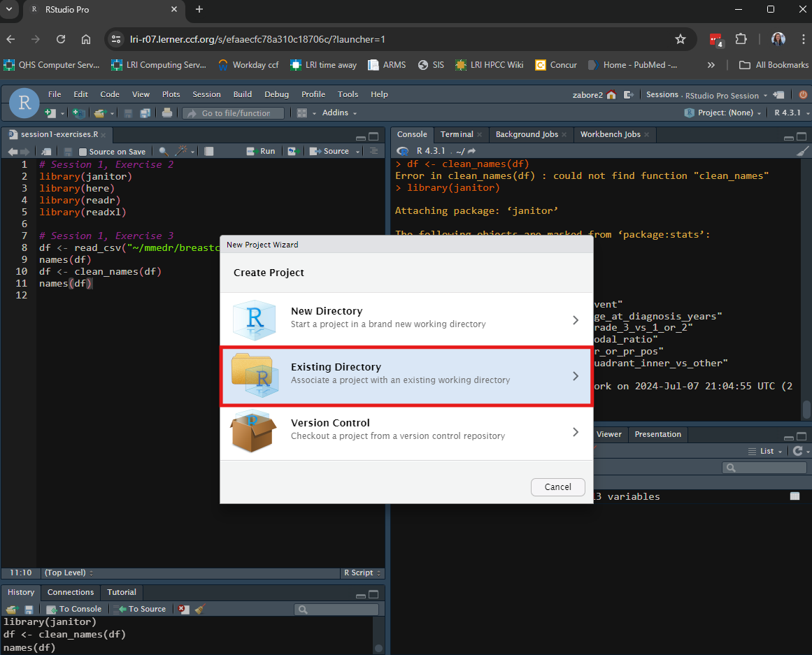This screenshot has height=655, width=812.
Task: Select New Directory in the project wizard
Action: pos(406,320)
